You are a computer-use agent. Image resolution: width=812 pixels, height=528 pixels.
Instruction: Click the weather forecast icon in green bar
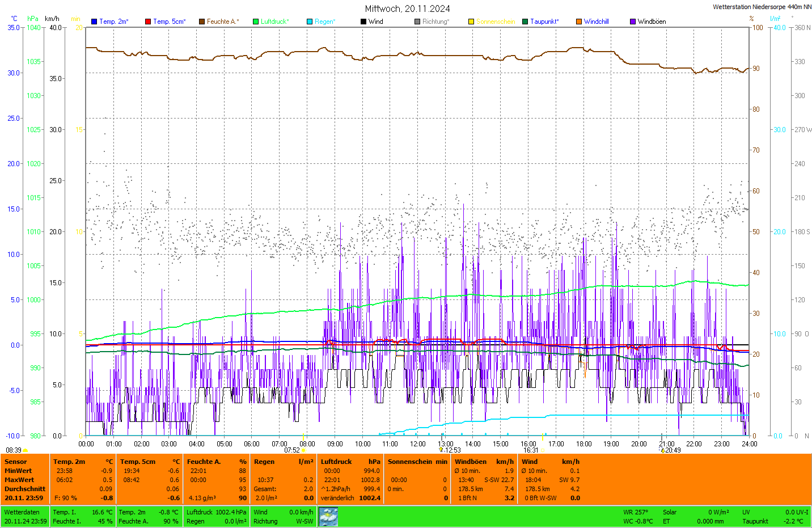click(328, 517)
